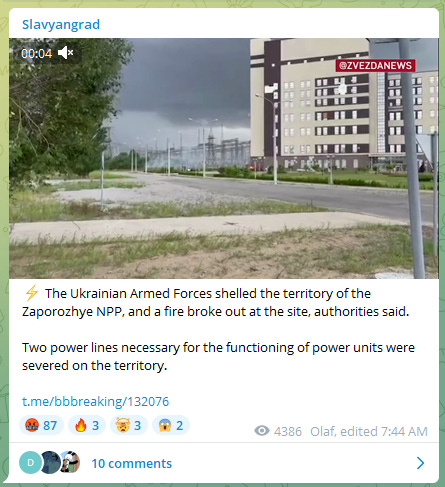Toggle the fire reaction with 3
Viewport: 445px width, 487px height.
click(x=87, y=425)
